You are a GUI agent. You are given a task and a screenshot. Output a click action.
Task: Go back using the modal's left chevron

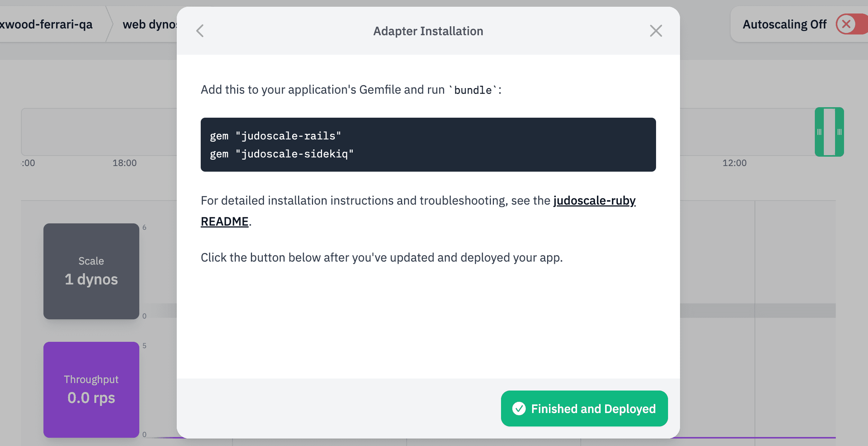point(200,31)
